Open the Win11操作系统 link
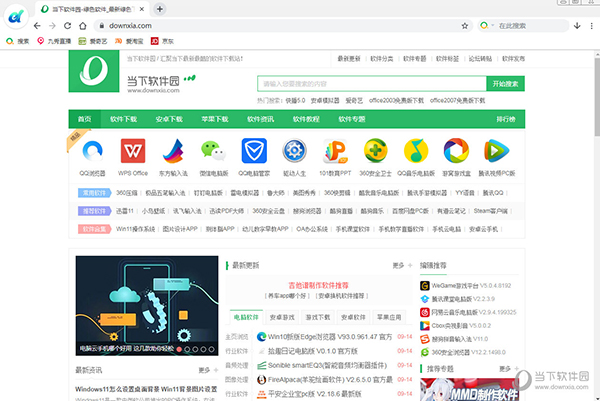 (135, 229)
